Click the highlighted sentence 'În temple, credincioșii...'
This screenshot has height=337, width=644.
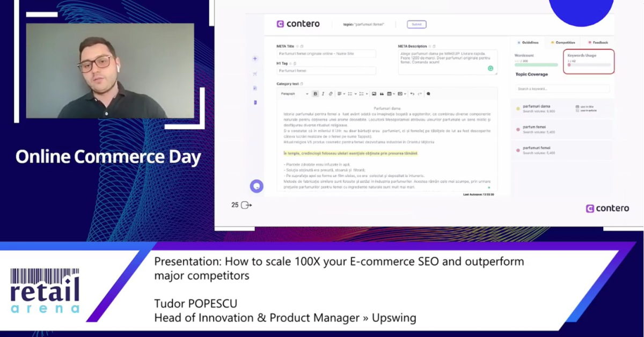click(x=350, y=153)
